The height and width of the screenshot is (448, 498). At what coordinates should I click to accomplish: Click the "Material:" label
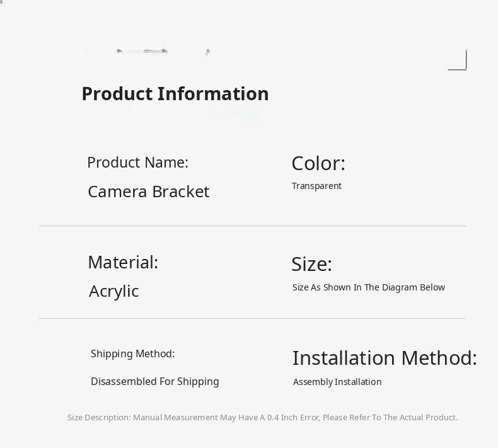pos(123,262)
